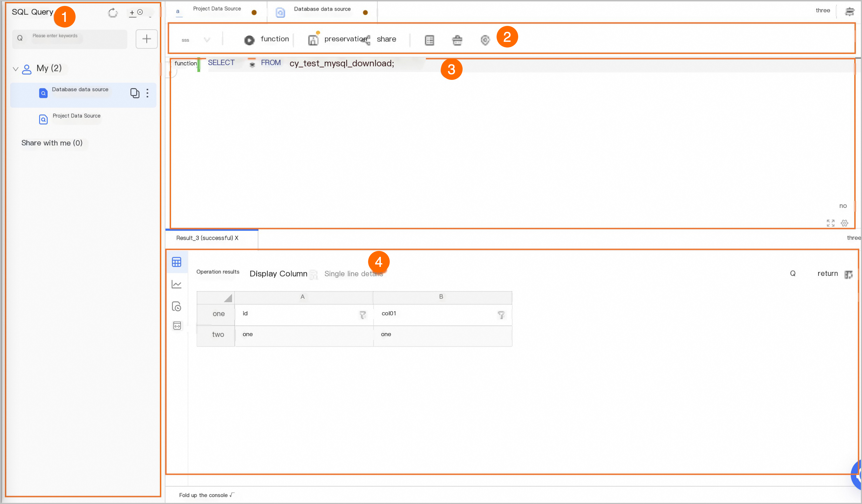The width and height of the screenshot is (862, 504).
Task: Switch to the line chart view icon
Action: tap(177, 284)
